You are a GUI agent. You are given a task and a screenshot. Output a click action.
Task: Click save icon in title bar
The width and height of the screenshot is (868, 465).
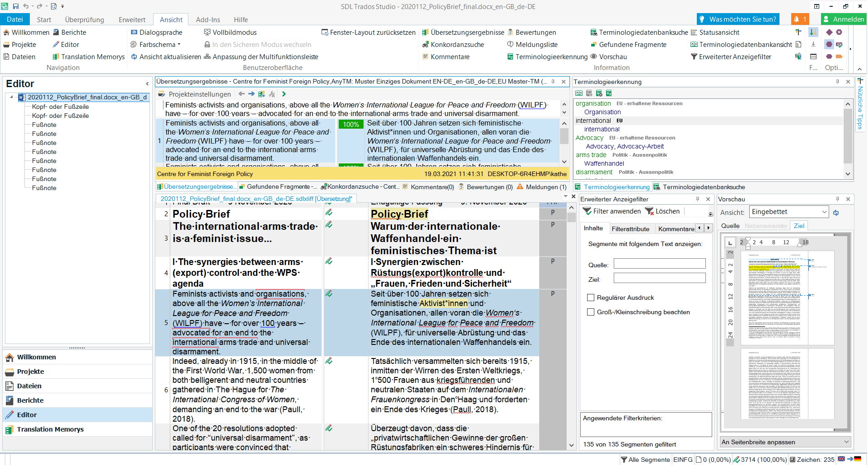pos(16,6)
